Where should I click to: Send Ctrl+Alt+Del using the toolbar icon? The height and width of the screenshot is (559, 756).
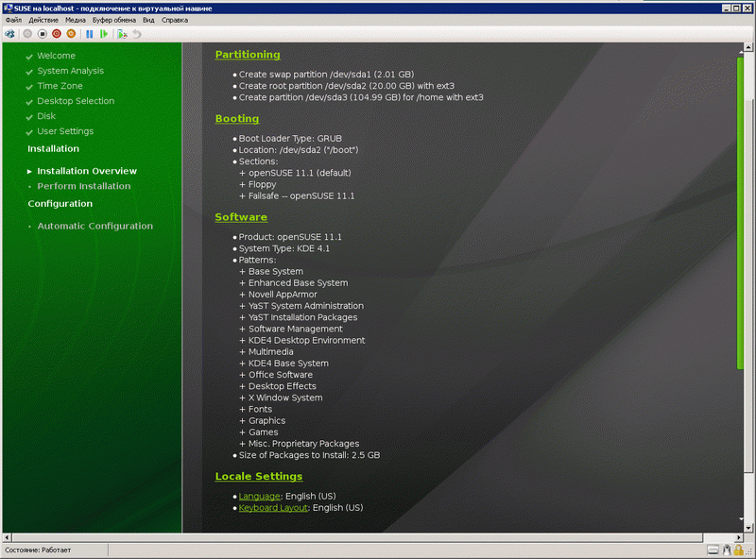9,34
